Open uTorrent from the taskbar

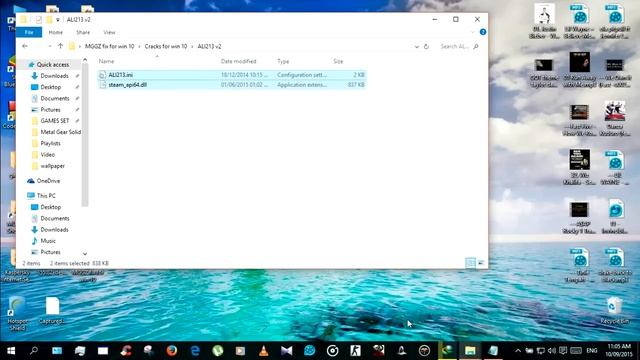pos(218,351)
